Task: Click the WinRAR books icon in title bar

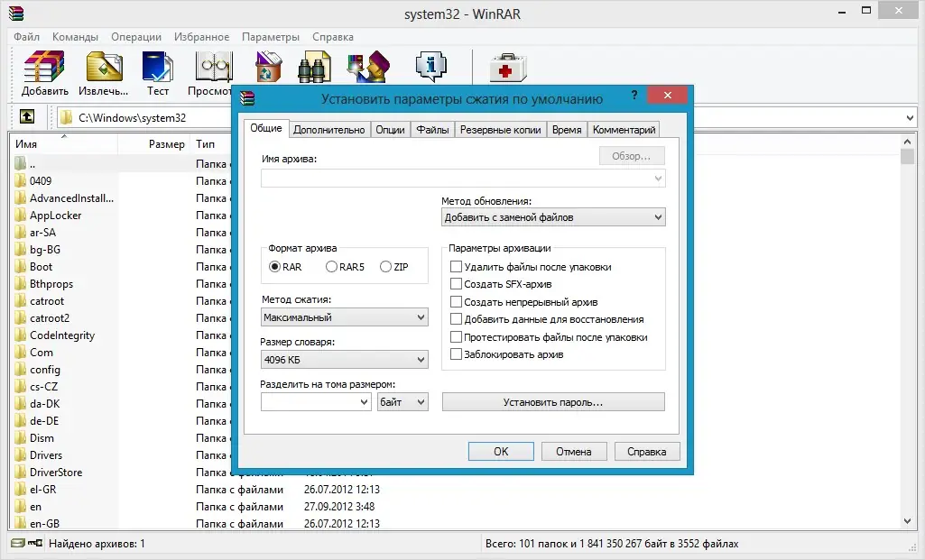Action: pyautogui.click(x=16, y=13)
